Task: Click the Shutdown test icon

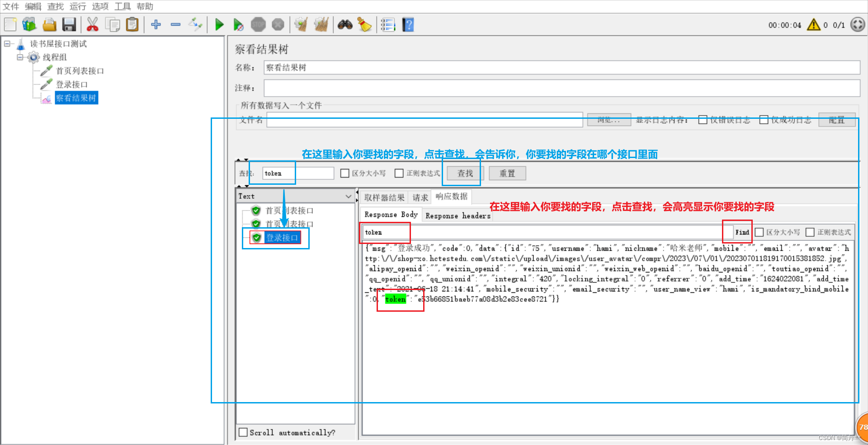Action: click(278, 24)
